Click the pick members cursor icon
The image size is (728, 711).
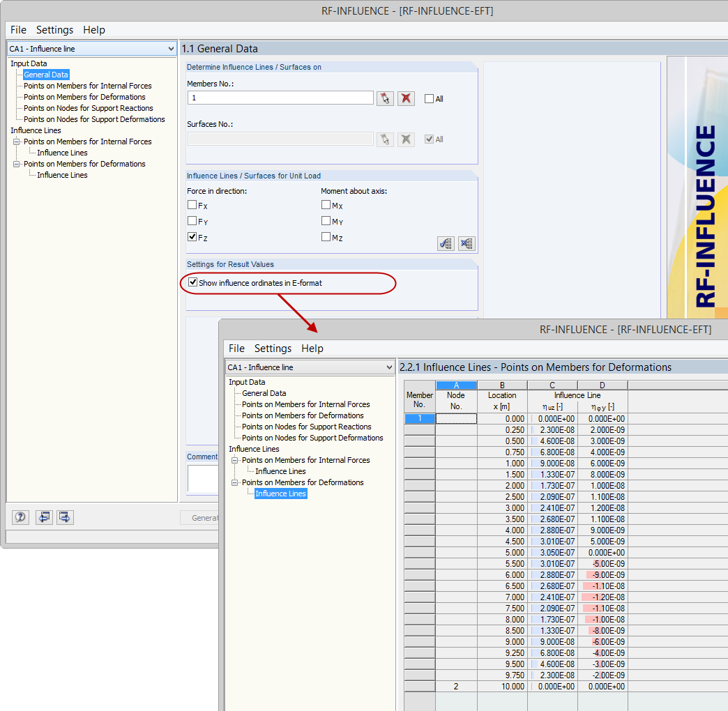click(x=385, y=98)
